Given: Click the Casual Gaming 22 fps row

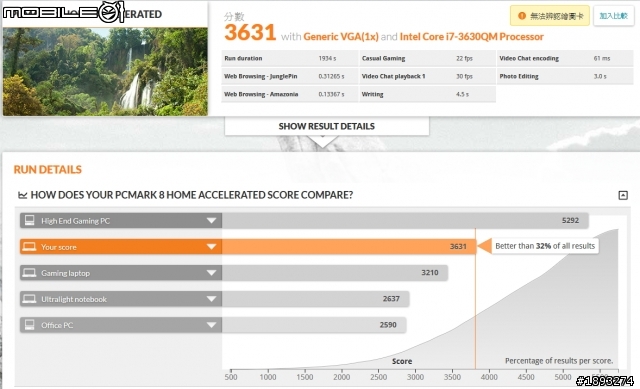Looking at the screenshot, I should [427, 58].
